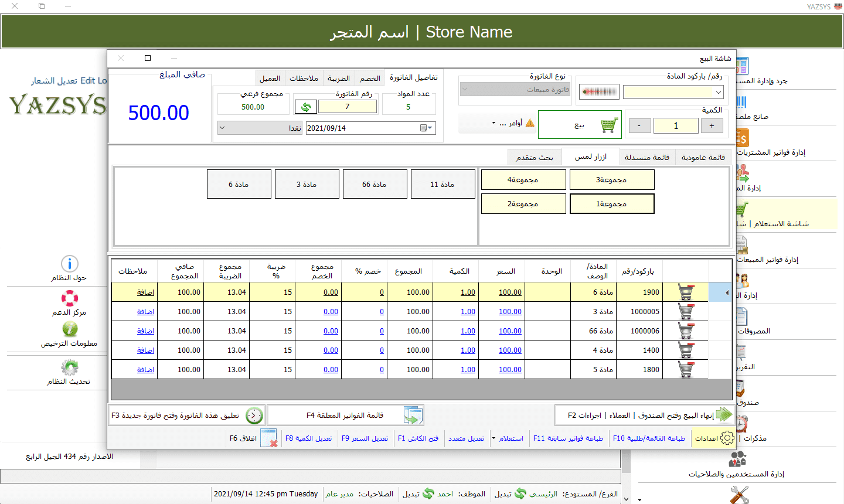Open إدارة فواتير المشتريات in sidebar
The image size is (844, 504).
[x=771, y=152]
